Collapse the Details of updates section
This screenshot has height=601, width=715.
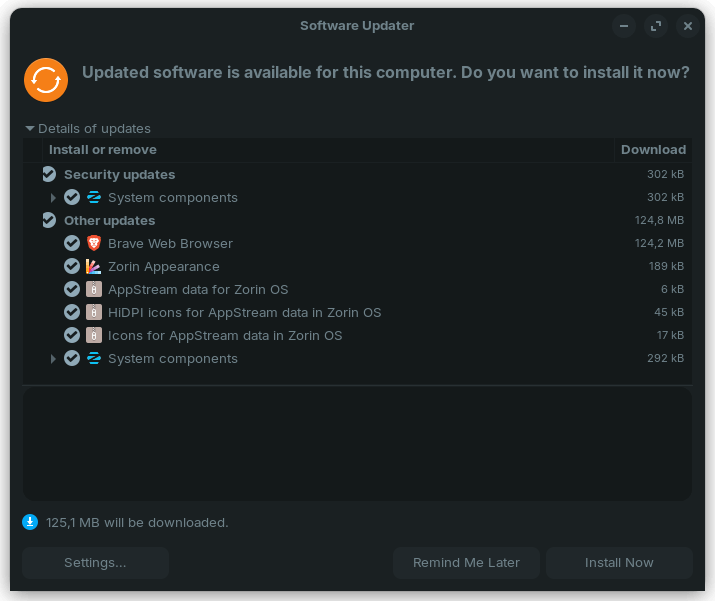click(30, 129)
